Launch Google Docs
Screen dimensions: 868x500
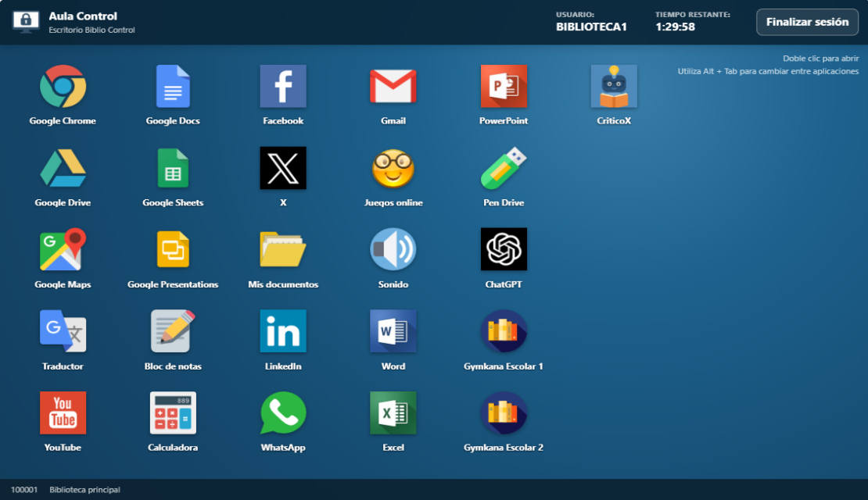(x=173, y=86)
